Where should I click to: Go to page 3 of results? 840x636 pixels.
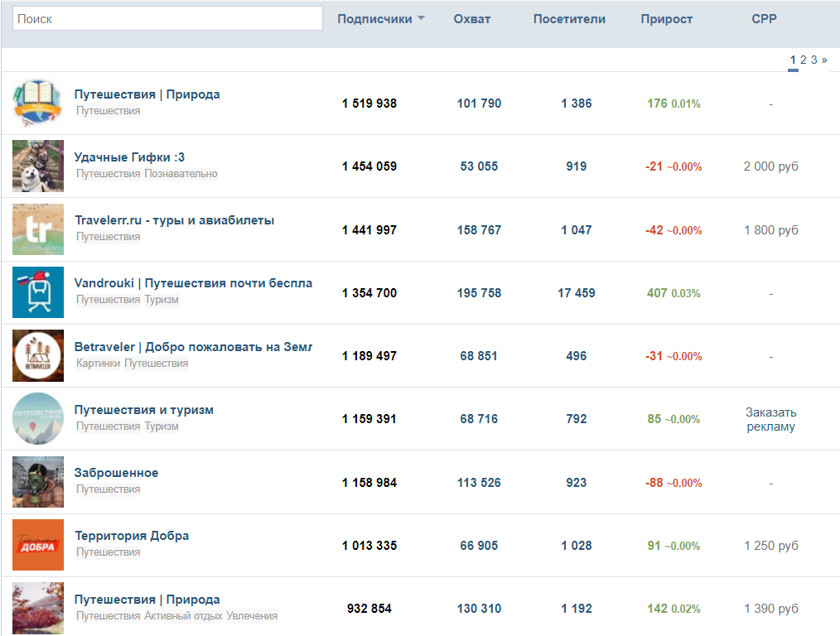(x=814, y=60)
